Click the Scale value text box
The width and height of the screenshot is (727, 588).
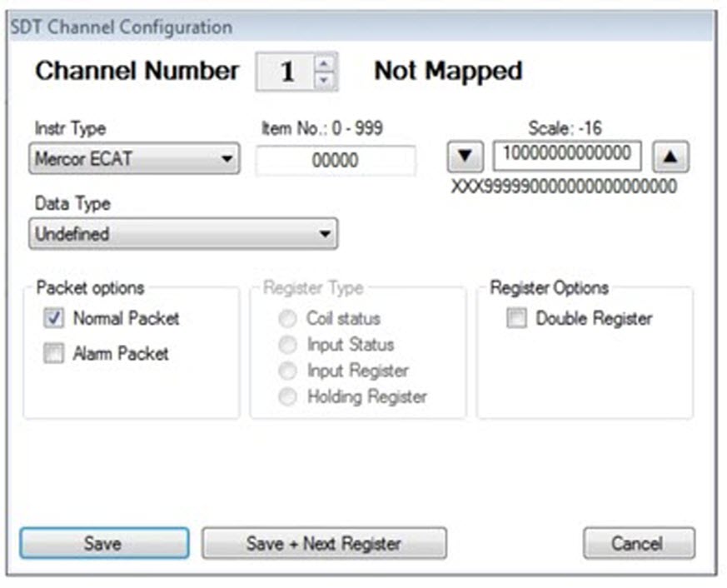click(567, 156)
